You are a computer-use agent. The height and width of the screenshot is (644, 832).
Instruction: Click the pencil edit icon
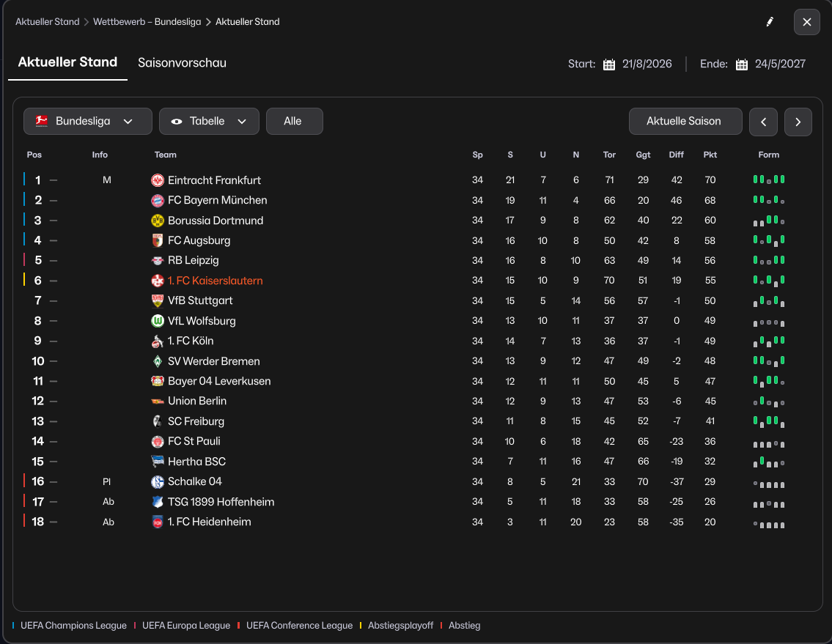[770, 22]
